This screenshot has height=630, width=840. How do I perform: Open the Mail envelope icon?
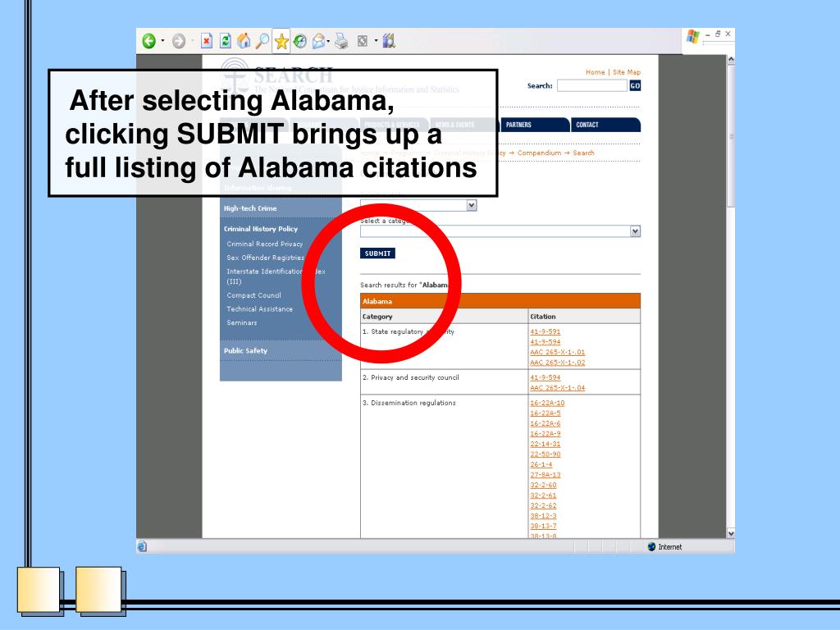(x=319, y=41)
